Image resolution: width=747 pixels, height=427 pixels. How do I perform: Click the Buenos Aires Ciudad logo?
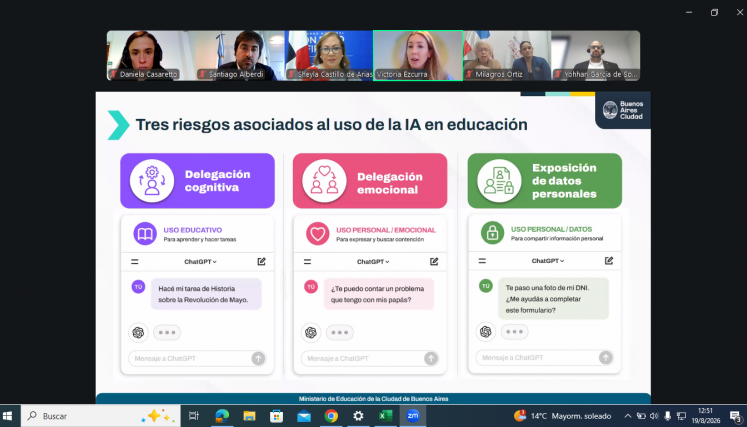[623, 110]
